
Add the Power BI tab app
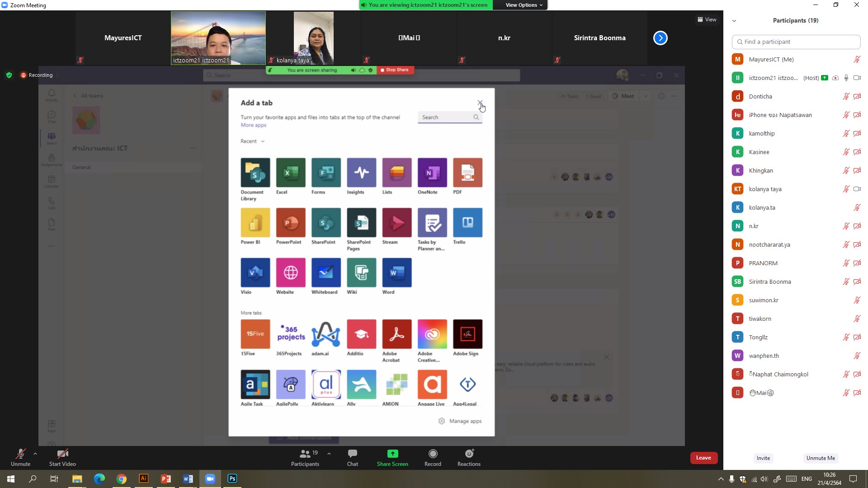pos(255,223)
